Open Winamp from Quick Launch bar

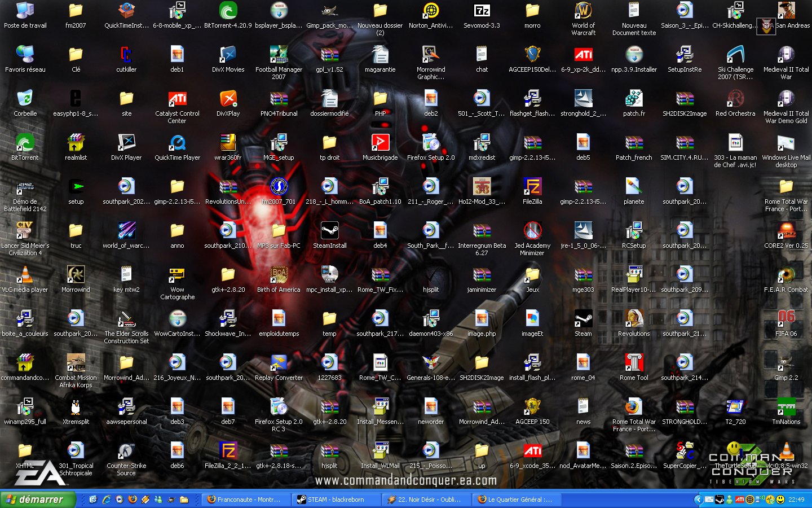(x=145, y=500)
